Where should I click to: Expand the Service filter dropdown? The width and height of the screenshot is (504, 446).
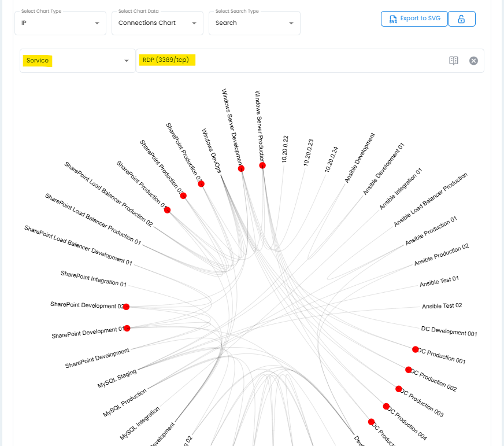click(77, 61)
